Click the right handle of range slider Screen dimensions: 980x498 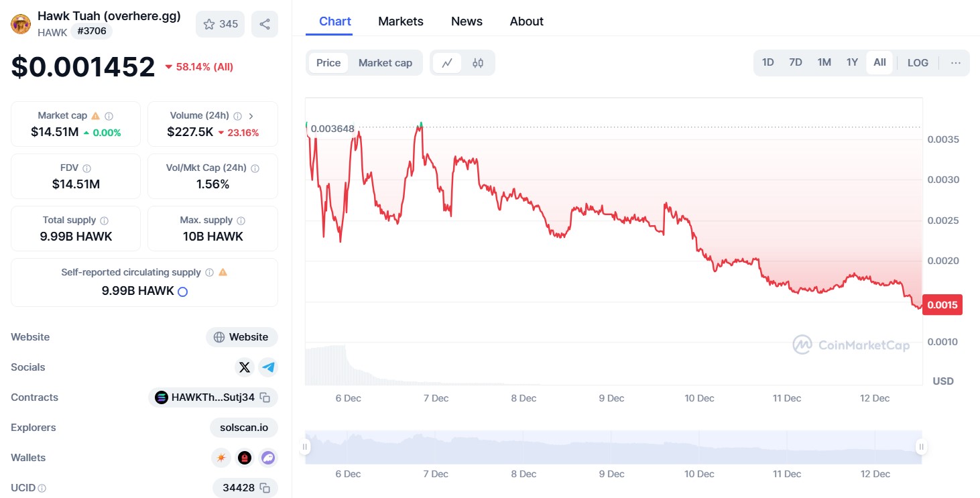coord(922,447)
